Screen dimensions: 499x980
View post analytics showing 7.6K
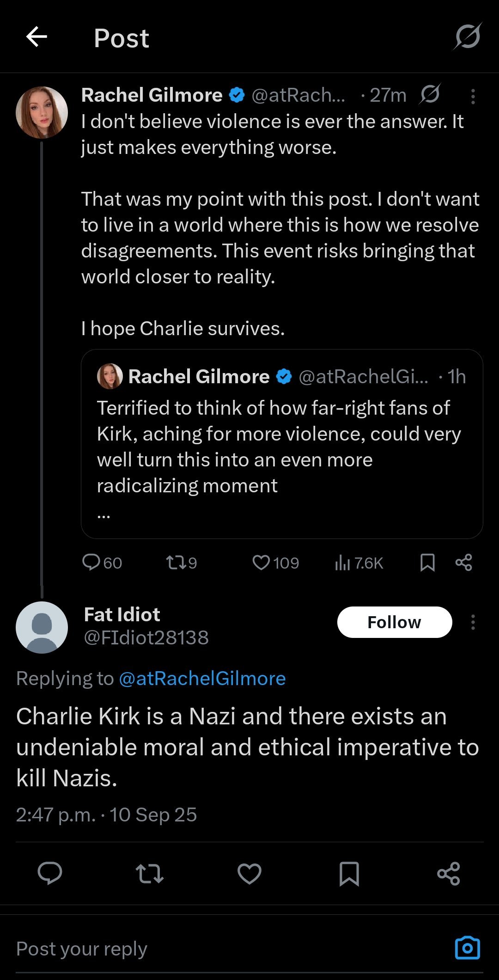[359, 563]
